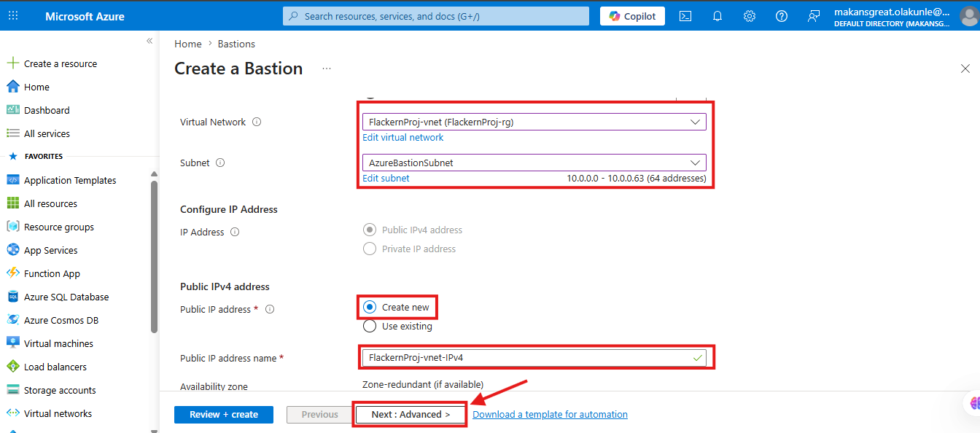
Task: Go to Home in the breadcrumb
Action: pyautogui.click(x=187, y=44)
